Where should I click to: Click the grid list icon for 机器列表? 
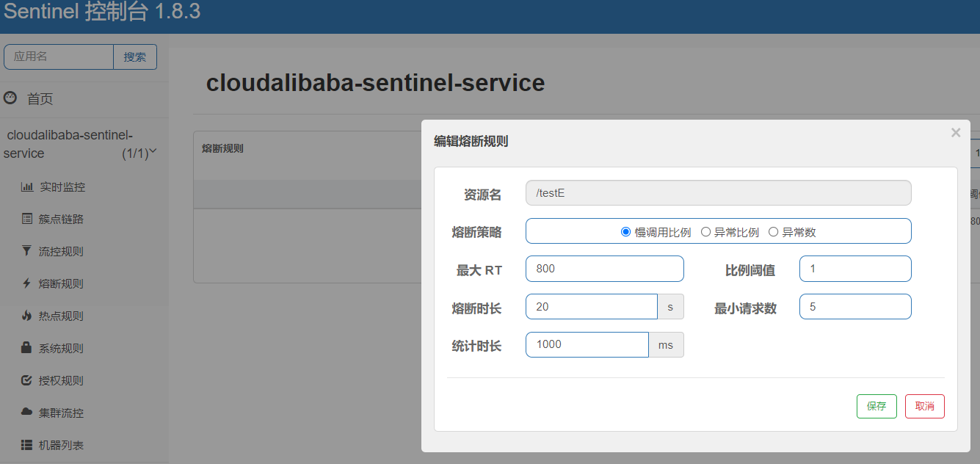tap(27, 445)
